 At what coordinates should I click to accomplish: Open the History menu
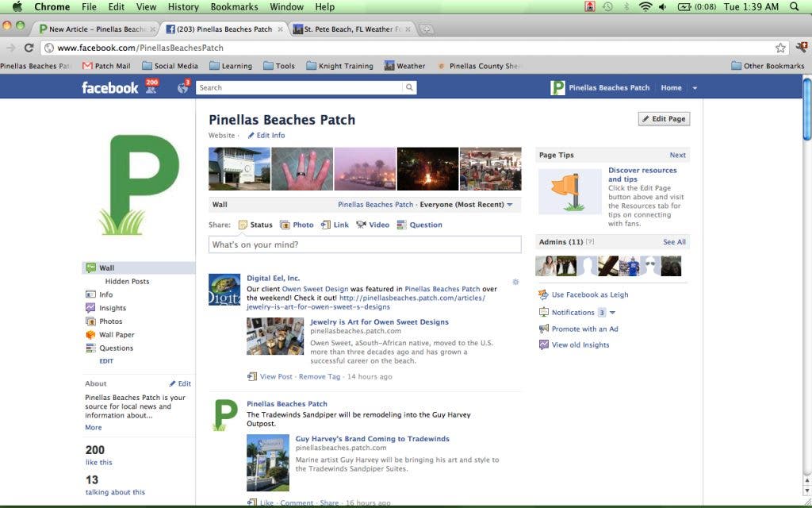point(183,6)
